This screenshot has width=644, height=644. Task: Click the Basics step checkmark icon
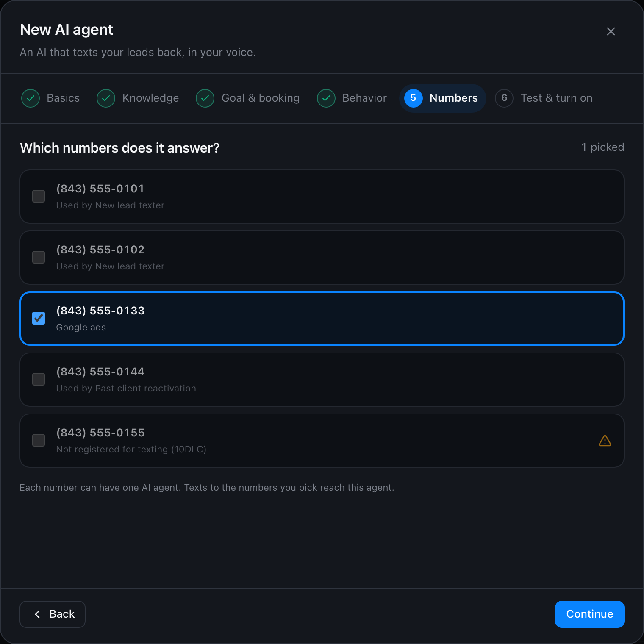[31, 98]
